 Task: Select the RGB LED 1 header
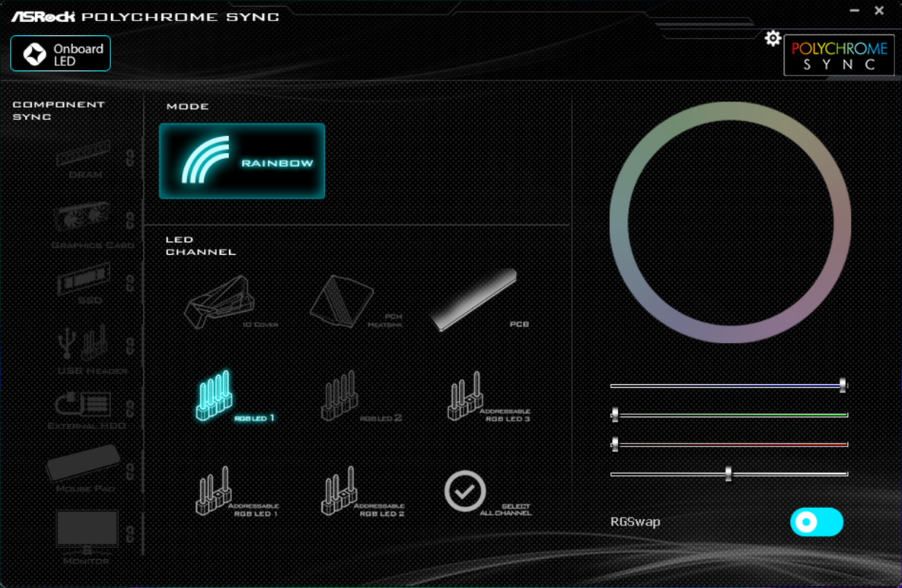(215, 396)
